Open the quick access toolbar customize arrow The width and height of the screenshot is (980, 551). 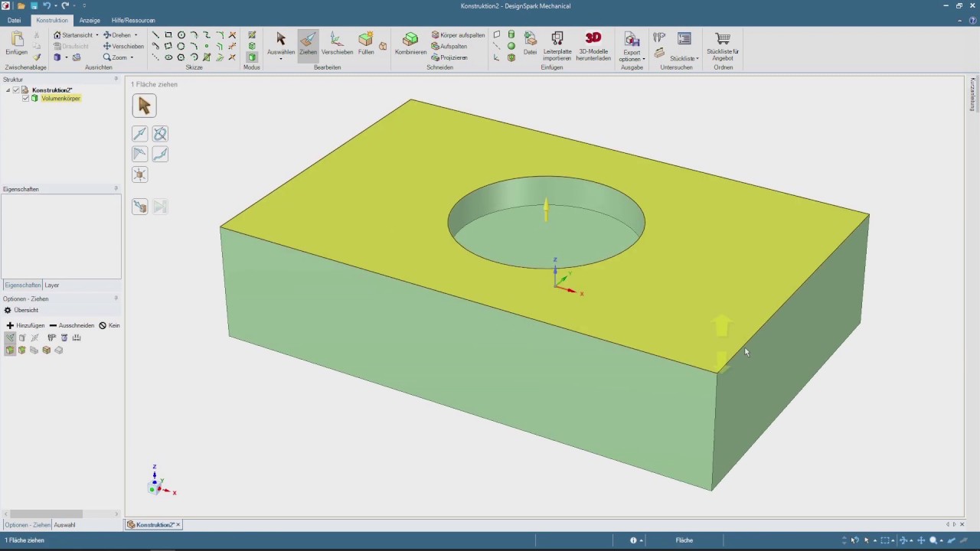pos(84,6)
